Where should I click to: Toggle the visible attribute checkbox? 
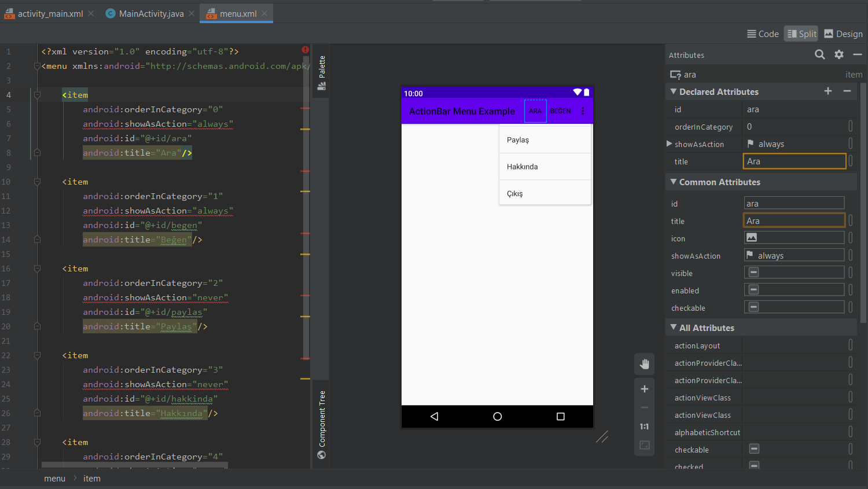[x=753, y=273]
